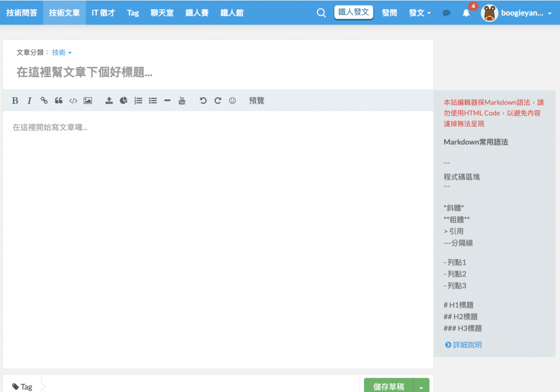Open the 技術文章 tab
Image resolution: width=560 pixels, height=392 pixels.
pos(65,13)
